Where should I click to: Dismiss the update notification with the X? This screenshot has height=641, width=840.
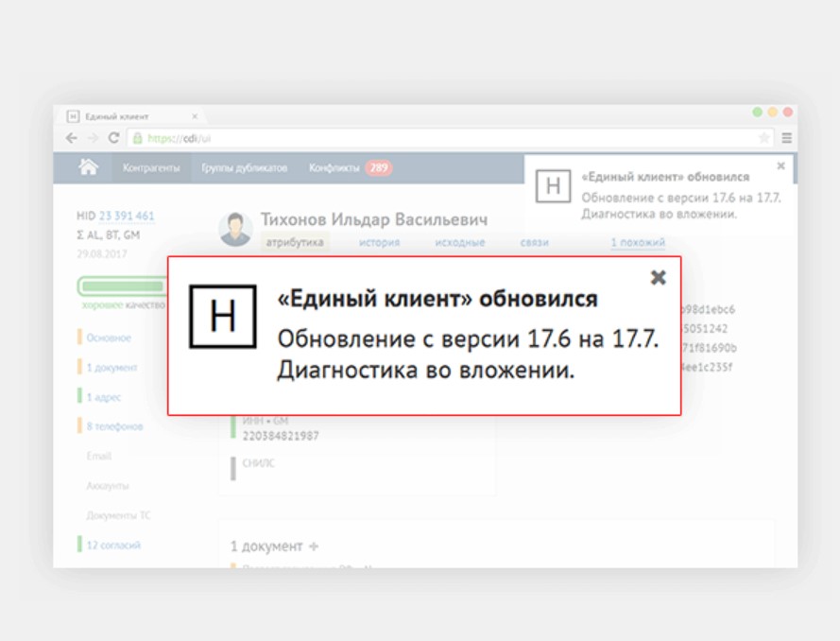pos(656,276)
